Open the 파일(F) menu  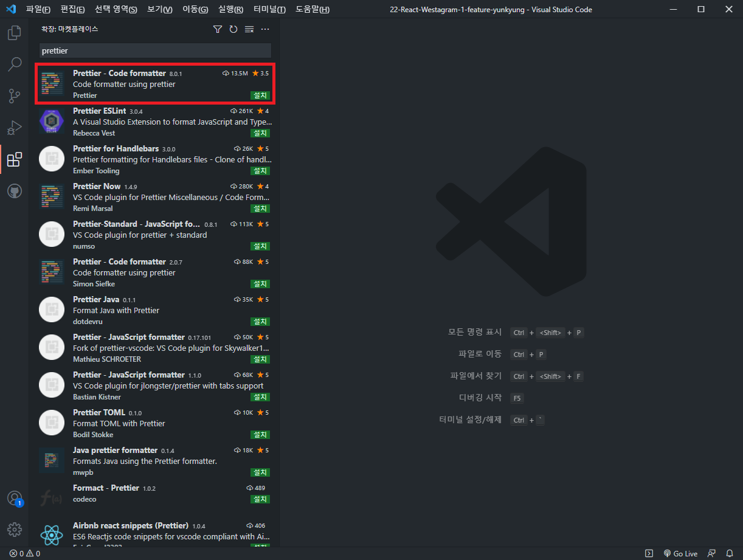click(38, 10)
